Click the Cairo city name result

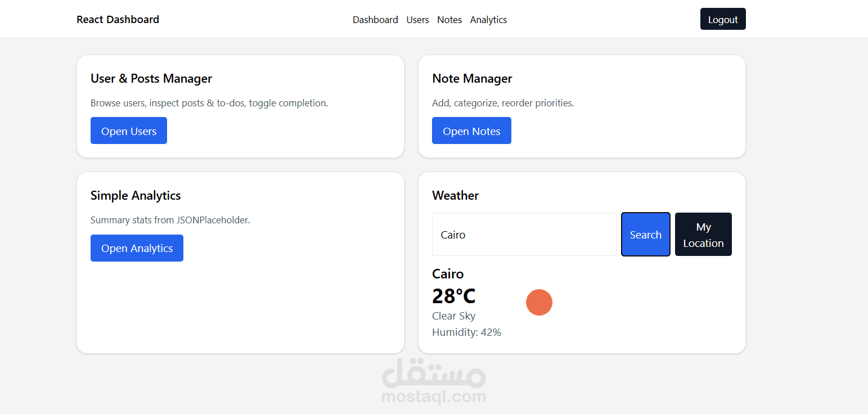tap(448, 274)
